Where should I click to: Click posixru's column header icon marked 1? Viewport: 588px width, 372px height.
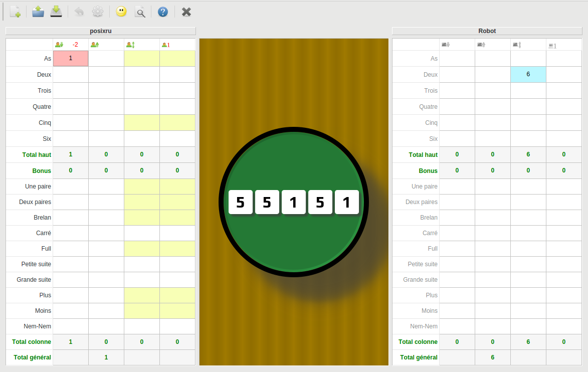pos(166,45)
